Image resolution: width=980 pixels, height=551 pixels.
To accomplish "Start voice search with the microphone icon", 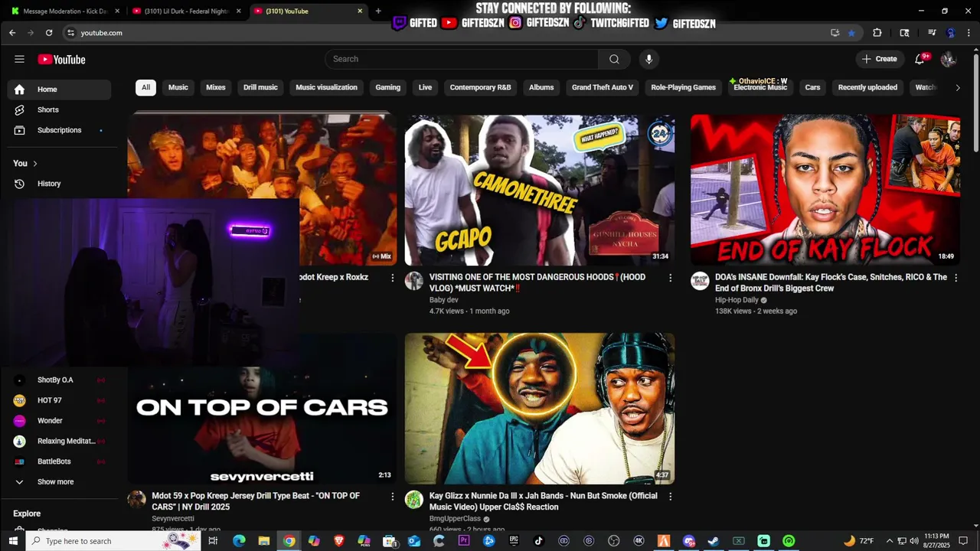I will pyautogui.click(x=648, y=59).
